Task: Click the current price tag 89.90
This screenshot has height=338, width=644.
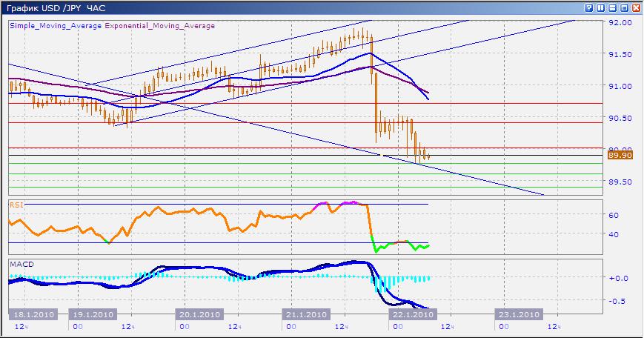Action: click(620, 155)
